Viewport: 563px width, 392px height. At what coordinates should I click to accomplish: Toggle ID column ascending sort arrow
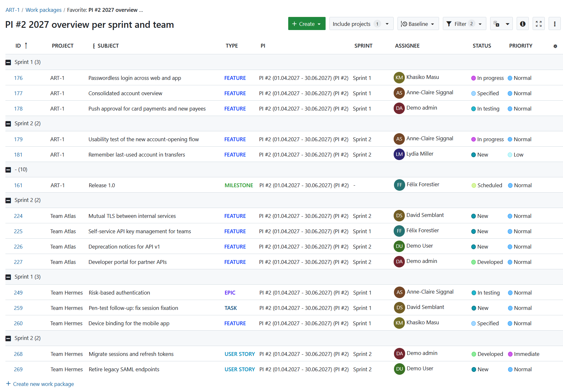tap(26, 46)
